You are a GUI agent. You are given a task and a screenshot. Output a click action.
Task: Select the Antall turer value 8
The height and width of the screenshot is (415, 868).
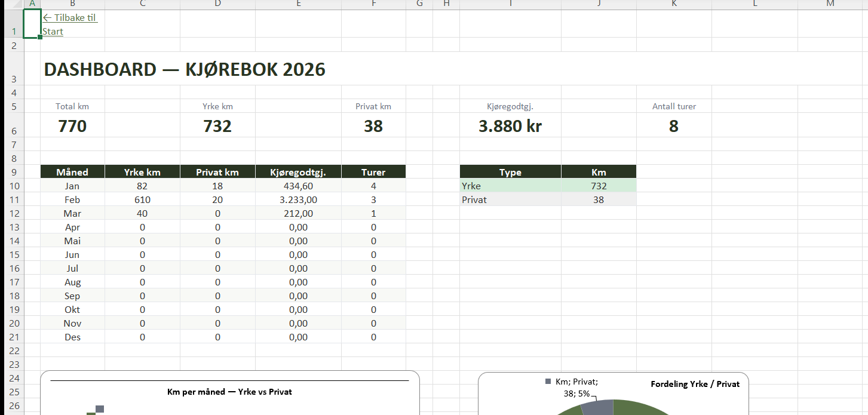click(x=674, y=126)
